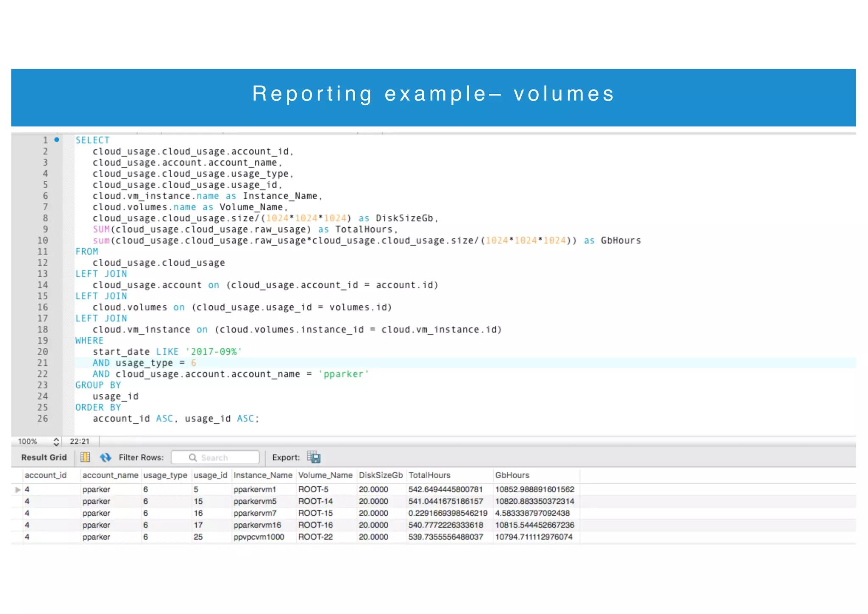868x614 pixels.
Task: Click the TotalHours column header
Action: click(429, 475)
